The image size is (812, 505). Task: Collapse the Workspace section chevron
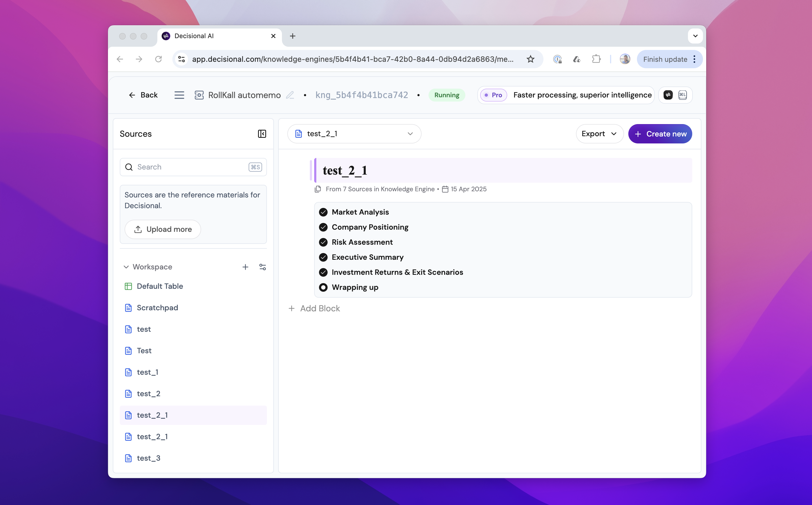(126, 267)
